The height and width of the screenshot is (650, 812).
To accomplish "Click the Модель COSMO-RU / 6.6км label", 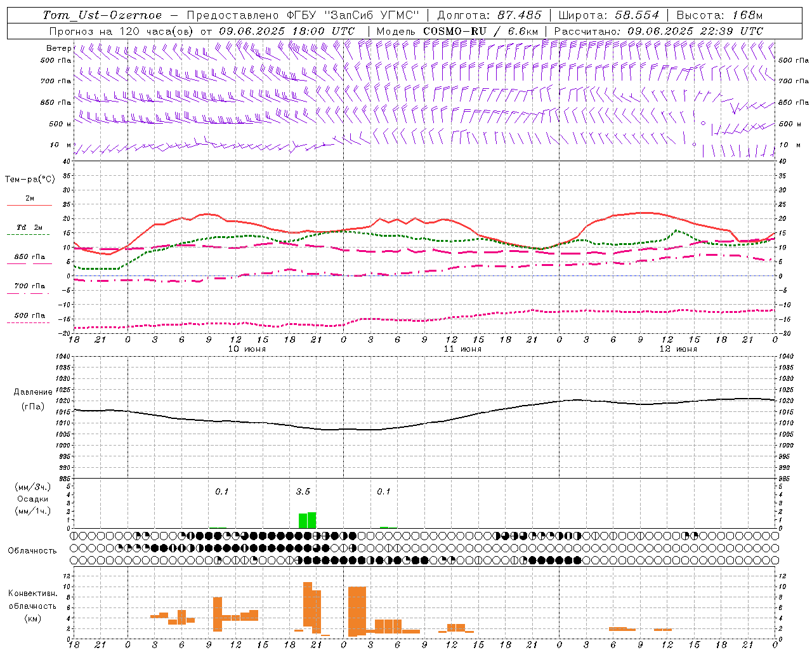I will point(457,31).
